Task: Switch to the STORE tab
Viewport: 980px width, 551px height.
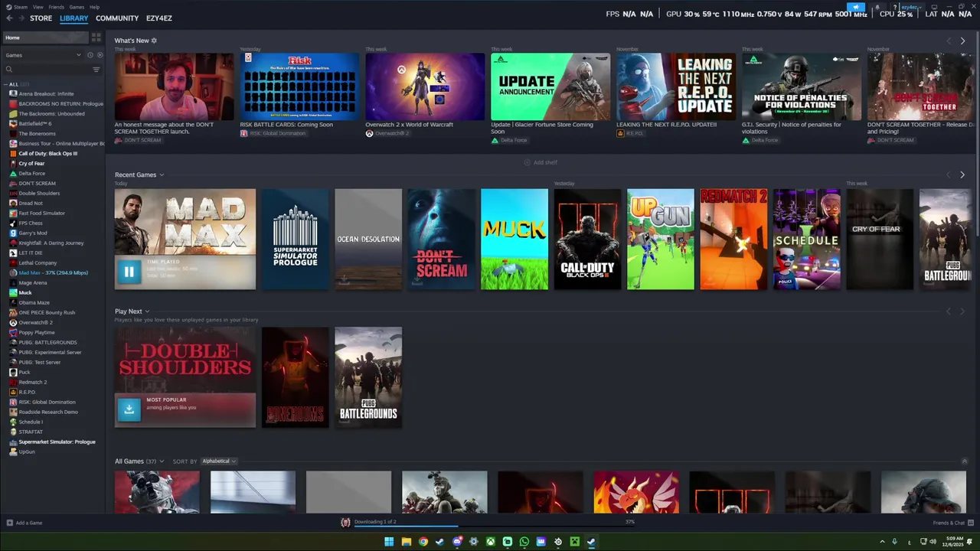Action: tap(41, 18)
